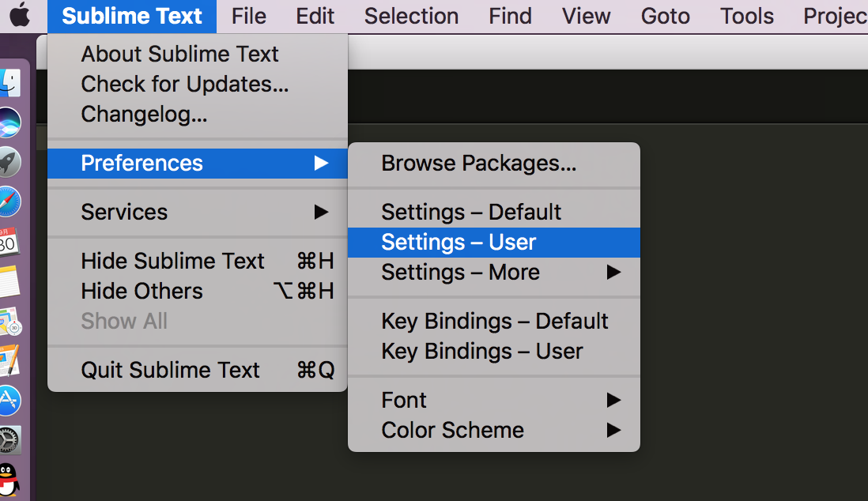This screenshot has width=868, height=501.
Task: Quit Sublime Text from the menu
Action: coord(170,371)
